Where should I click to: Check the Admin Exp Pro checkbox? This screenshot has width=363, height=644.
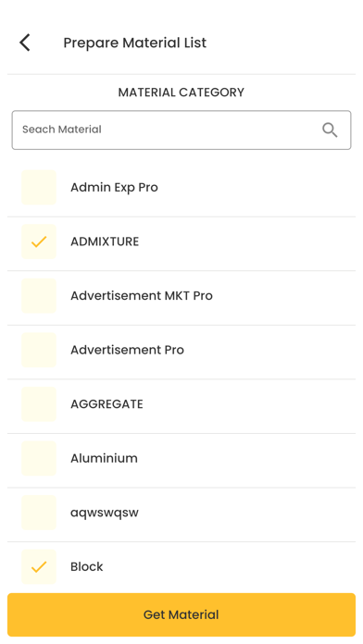[39, 187]
